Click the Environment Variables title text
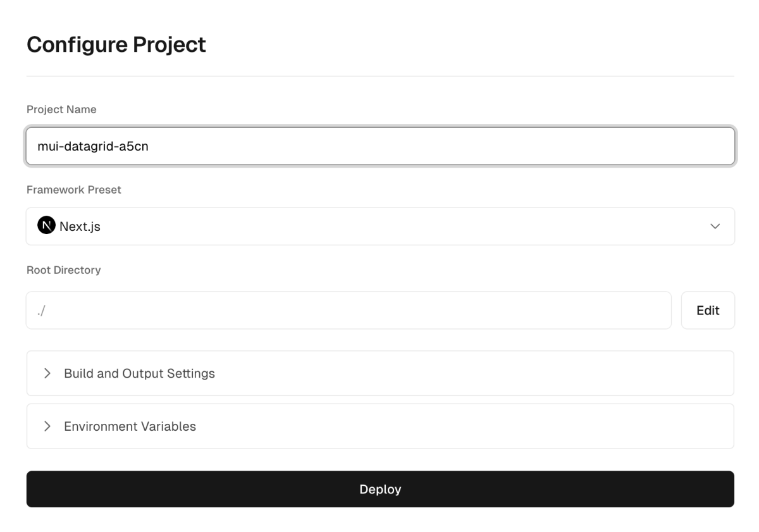This screenshot has width=759, height=532. pos(130,426)
